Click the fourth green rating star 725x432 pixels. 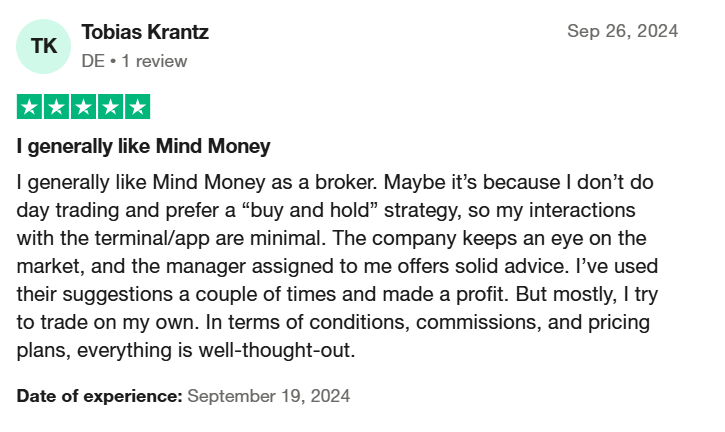(111, 106)
